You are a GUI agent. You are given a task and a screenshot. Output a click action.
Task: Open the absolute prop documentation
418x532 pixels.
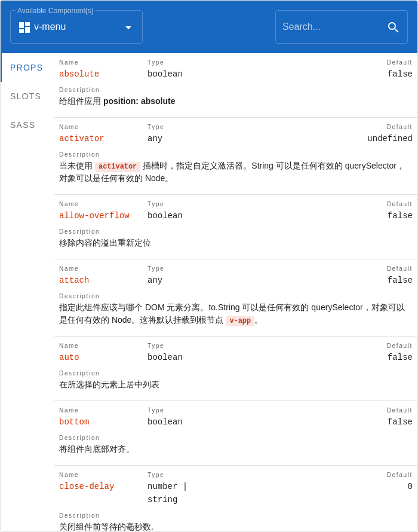point(79,74)
